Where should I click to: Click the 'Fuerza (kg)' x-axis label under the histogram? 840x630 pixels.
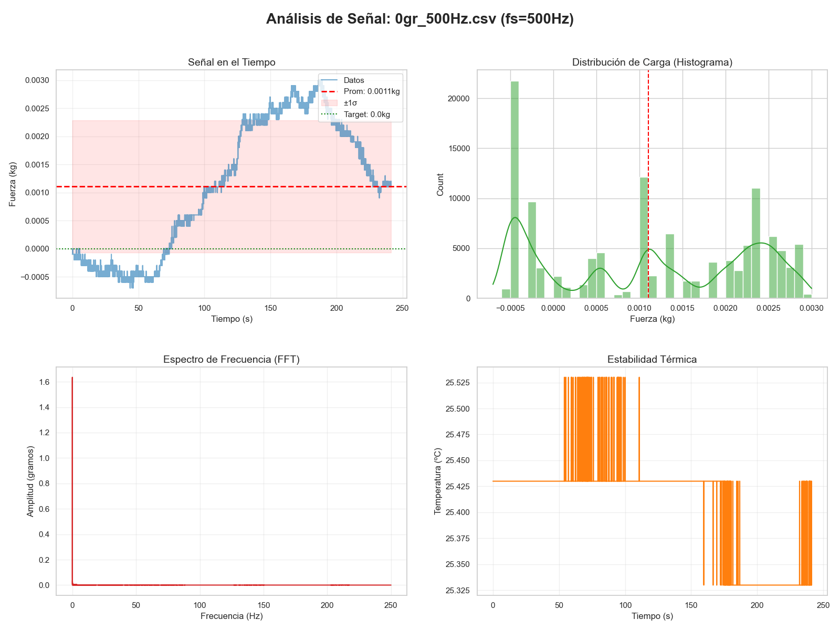(652, 319)
